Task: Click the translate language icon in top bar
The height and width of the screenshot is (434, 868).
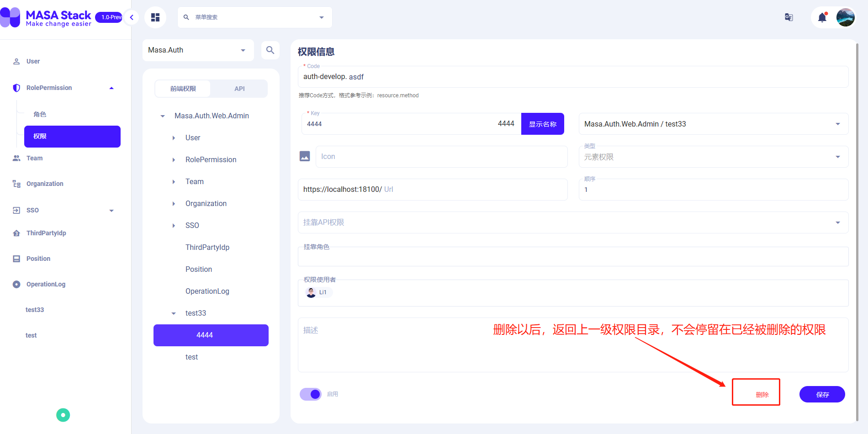Action: (x=789, y=17)
